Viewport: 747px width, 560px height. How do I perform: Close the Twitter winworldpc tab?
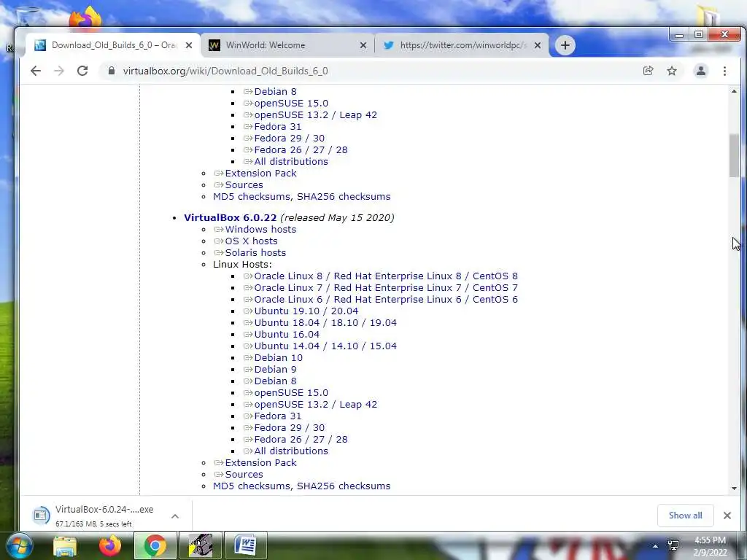click(x=538, y=45)
